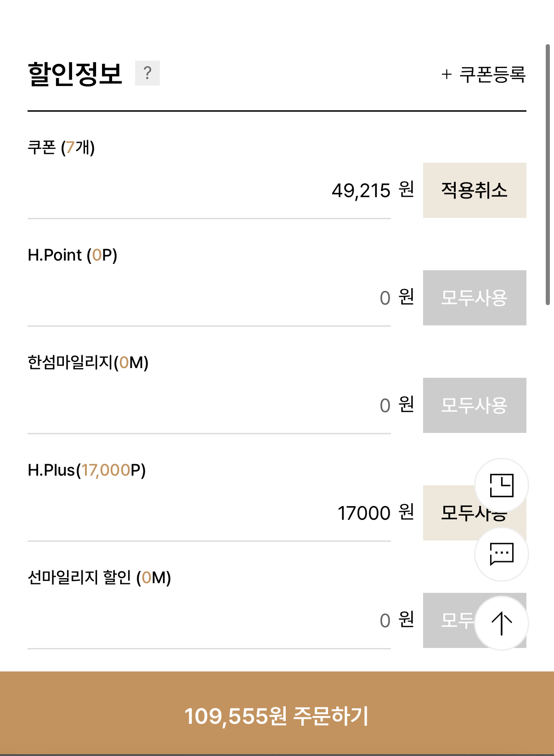Click 모두사용 for H.Plus points
The image size is (554, 756).
tap(450, 513)
